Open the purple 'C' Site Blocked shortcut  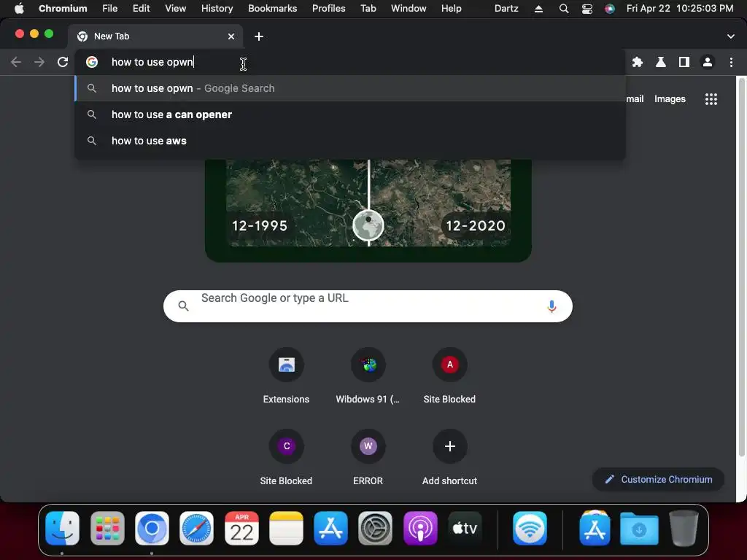coord(286,458)
